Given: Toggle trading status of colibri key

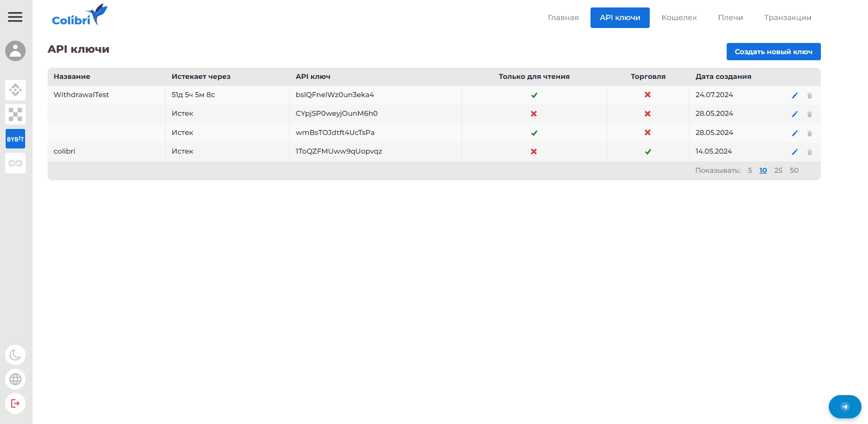Looking at the screenshot, I should click(647, 151).
